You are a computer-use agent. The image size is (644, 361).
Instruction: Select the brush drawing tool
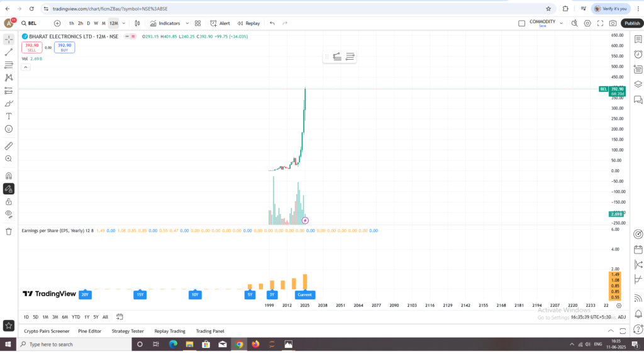[9, 104]
